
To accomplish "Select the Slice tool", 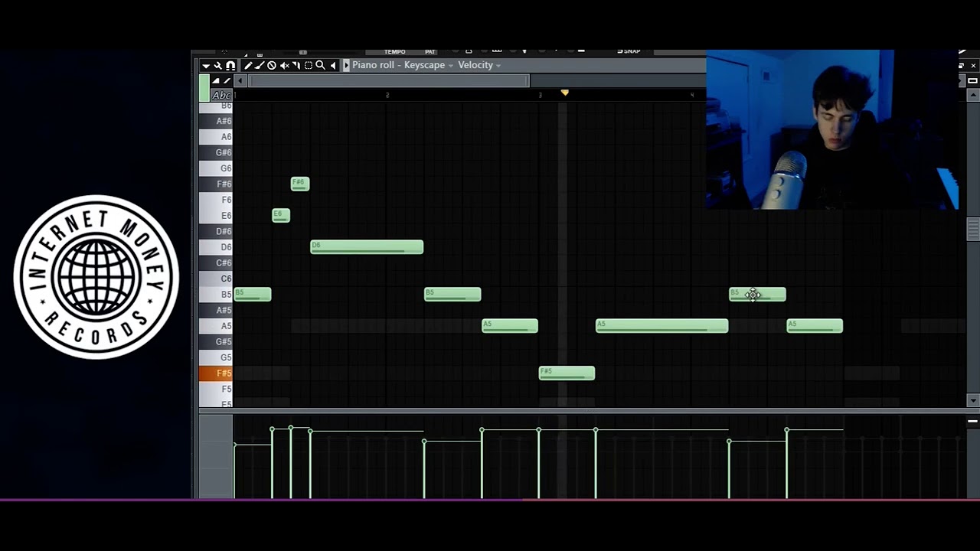I will pyautogui.click(x=296, y=66).
